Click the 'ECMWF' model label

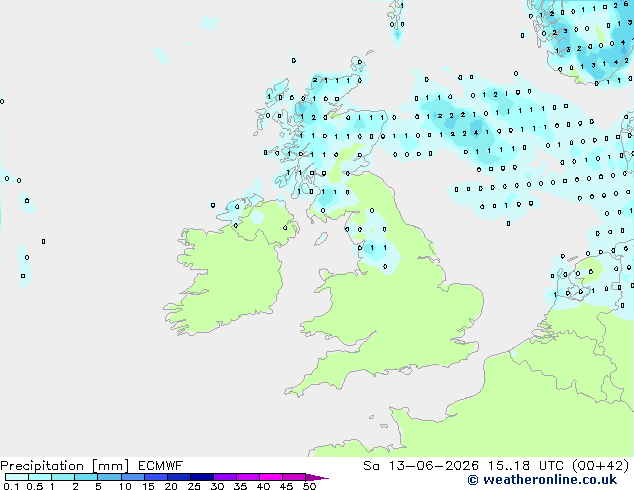click(161, 466)
